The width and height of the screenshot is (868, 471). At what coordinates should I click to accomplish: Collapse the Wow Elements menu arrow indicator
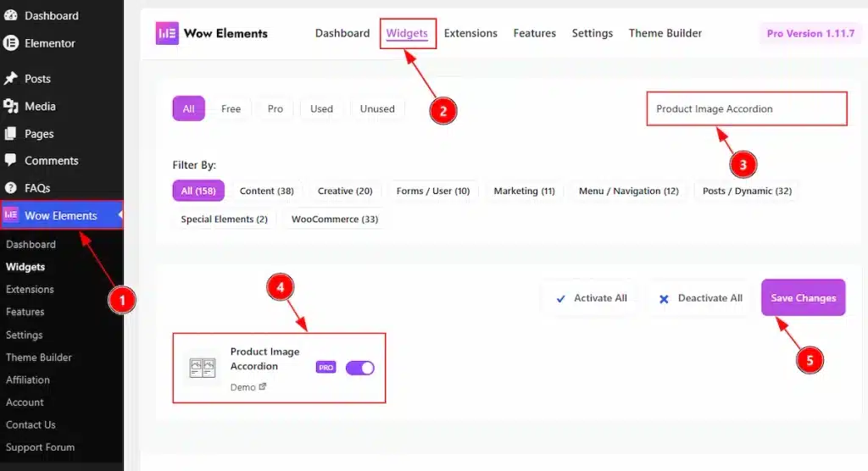tap(120, 214)
